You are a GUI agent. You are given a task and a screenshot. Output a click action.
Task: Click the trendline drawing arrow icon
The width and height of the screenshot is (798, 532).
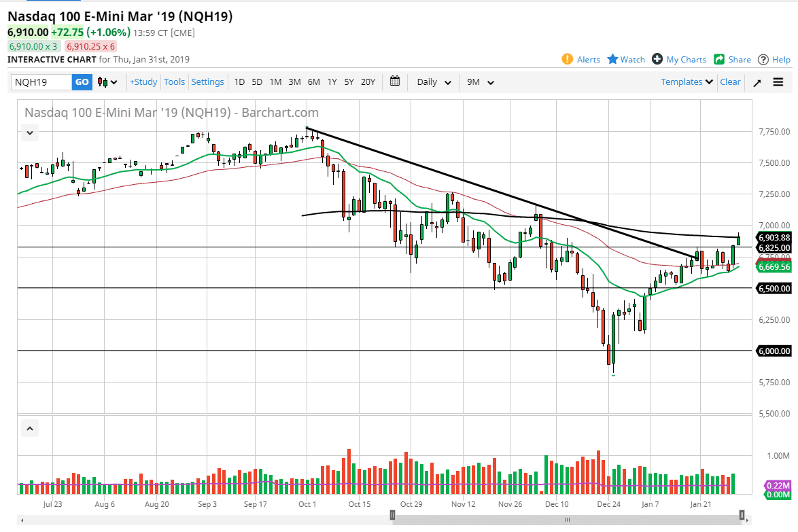(x=757, y=82)
